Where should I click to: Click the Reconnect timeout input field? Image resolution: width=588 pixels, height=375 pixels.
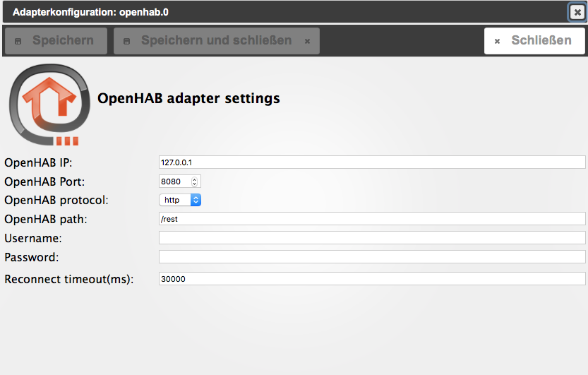tap(372, 279)
